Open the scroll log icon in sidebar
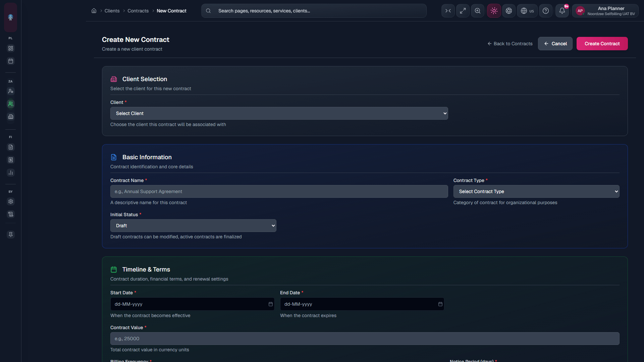Viewport: 644px width, 362px height. 11,214
